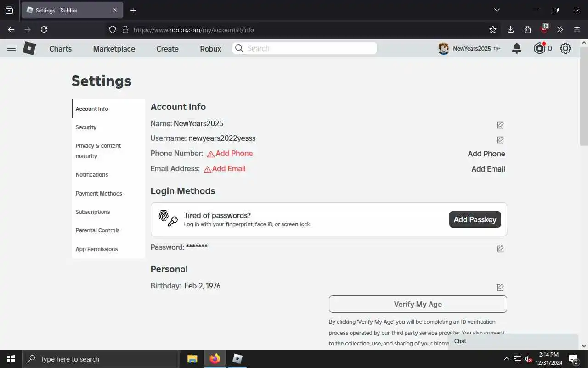Click the Roblox search field
The height and width of the screenshot is (368, 588).
(305, 48)
